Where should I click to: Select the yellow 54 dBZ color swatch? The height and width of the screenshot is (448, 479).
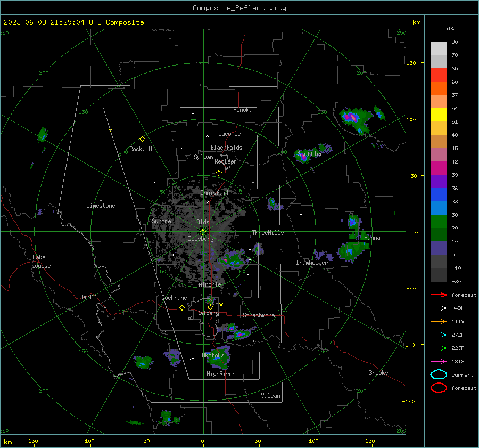point(439,115)
